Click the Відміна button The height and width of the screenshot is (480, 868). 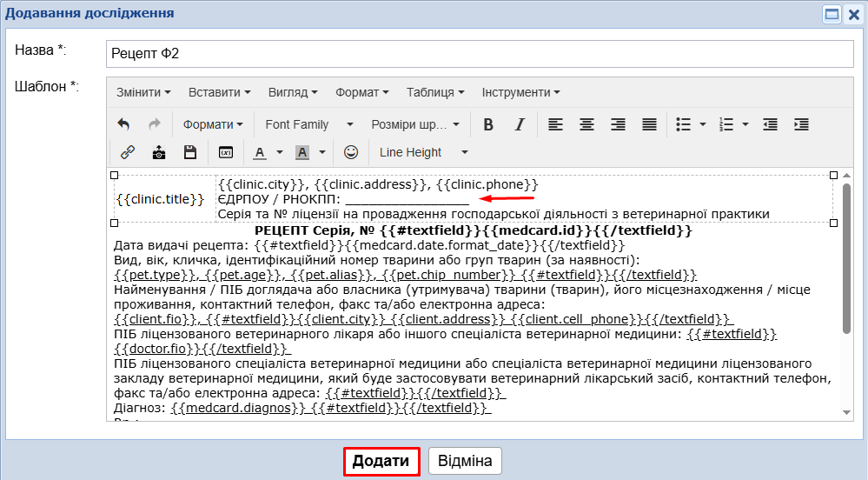(465, 461)
